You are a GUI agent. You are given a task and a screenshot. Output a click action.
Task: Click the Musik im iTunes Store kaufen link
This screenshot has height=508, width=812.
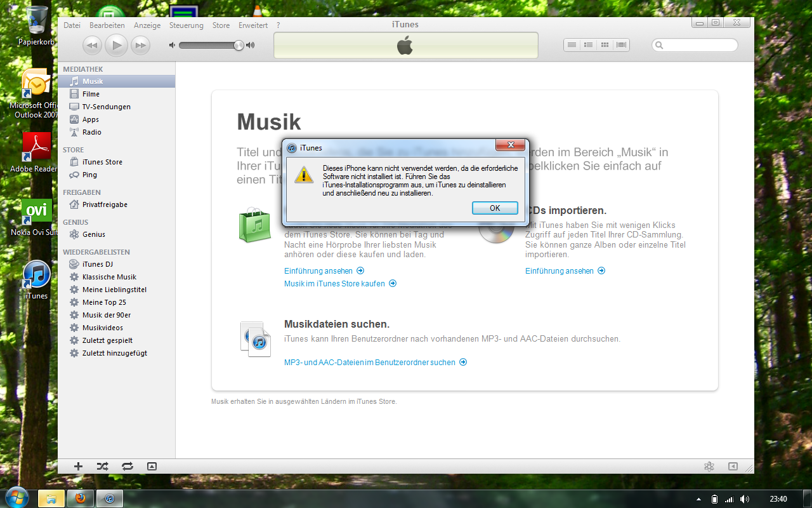[340, 283]
